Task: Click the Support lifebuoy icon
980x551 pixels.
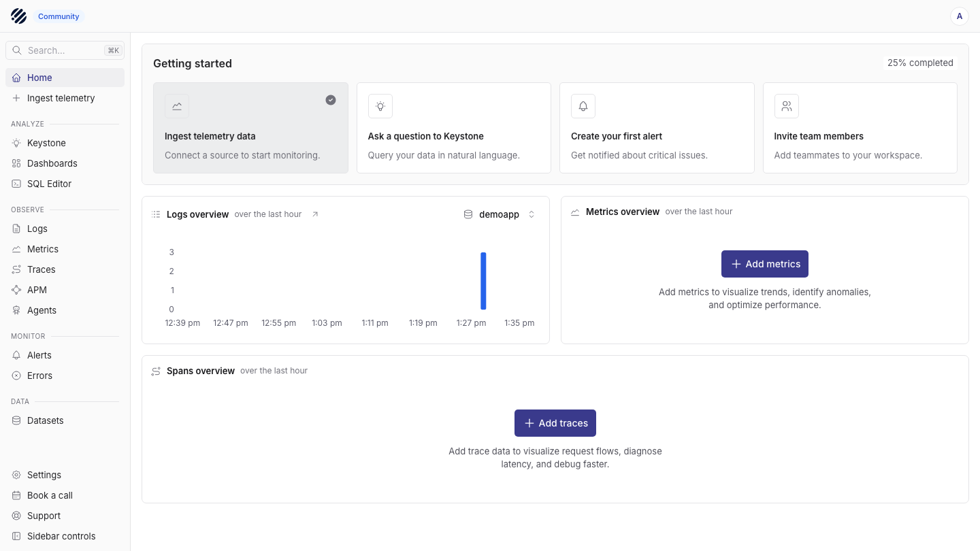Action: 16,516
